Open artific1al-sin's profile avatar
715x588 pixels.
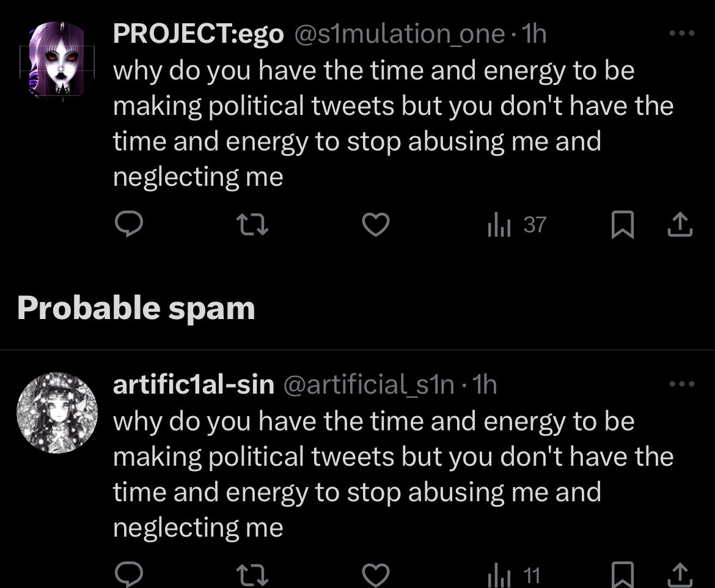[x=56, y=413]
